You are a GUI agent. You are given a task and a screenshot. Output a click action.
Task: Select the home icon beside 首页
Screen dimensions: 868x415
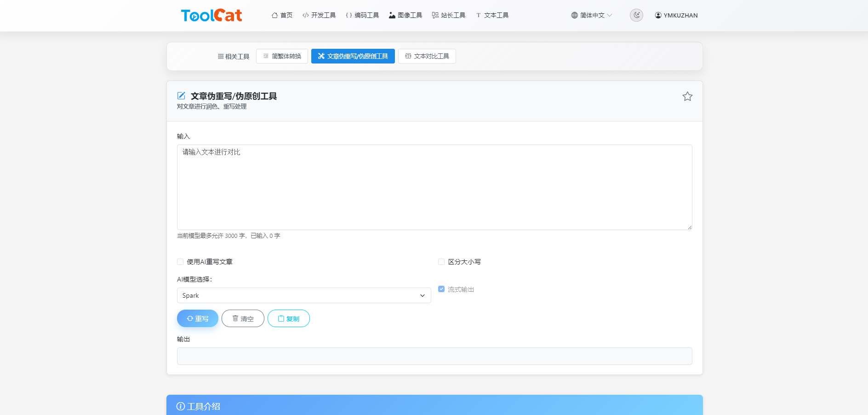(275, 15)
